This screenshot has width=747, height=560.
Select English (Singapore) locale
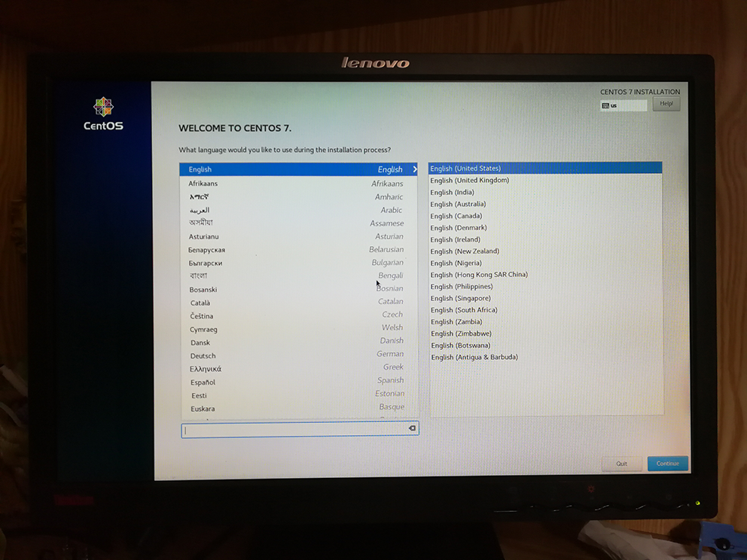[545, 298]
